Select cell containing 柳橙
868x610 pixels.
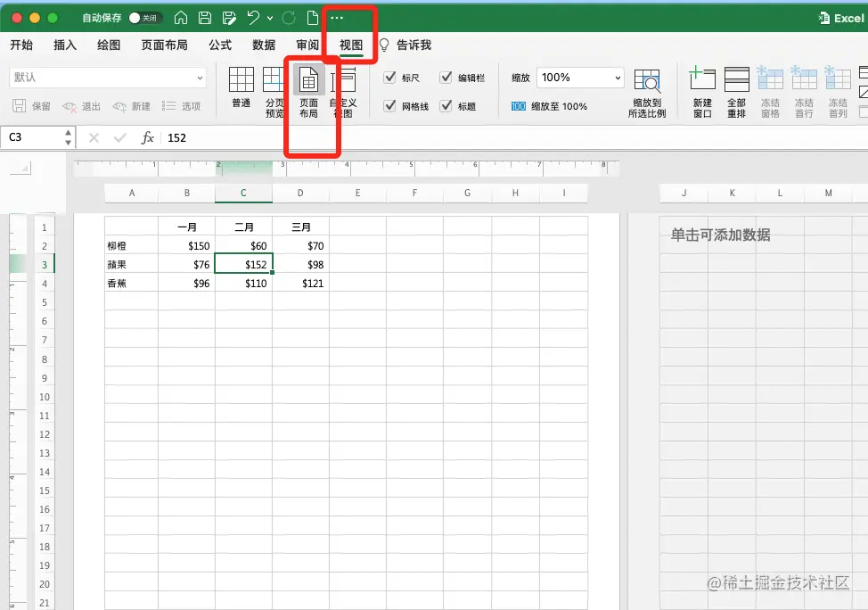coord(132,246)
